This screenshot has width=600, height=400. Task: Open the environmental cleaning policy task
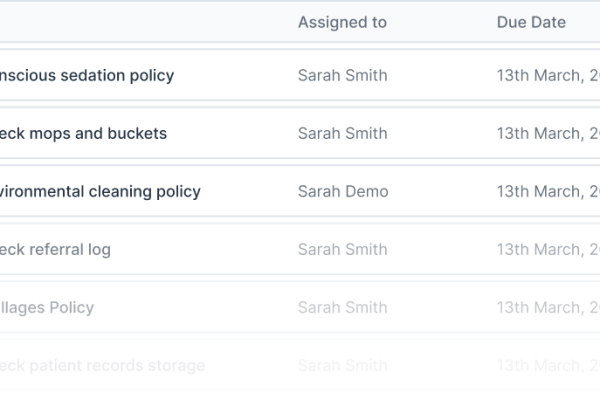(100, 191)
